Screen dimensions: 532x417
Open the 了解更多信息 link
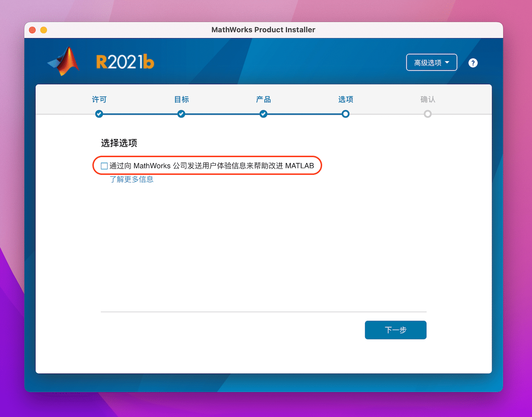(132, 179)
